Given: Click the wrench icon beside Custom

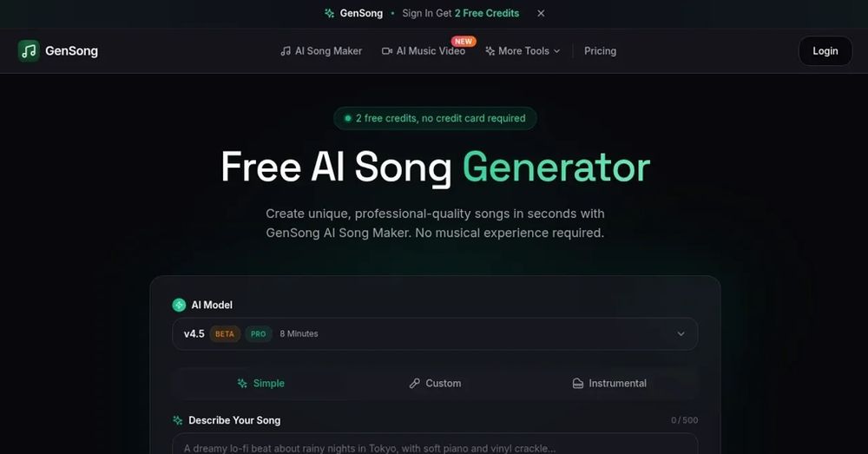Looking at the screenshot, I should 415,383.
